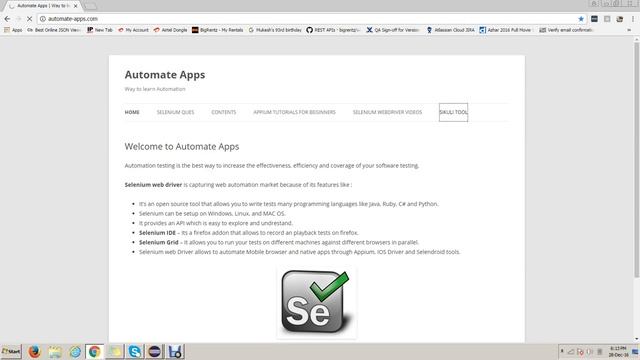
Task: Open SELENIUM WEBDRIVER VIDEOS menu
Action: [387, 112]
